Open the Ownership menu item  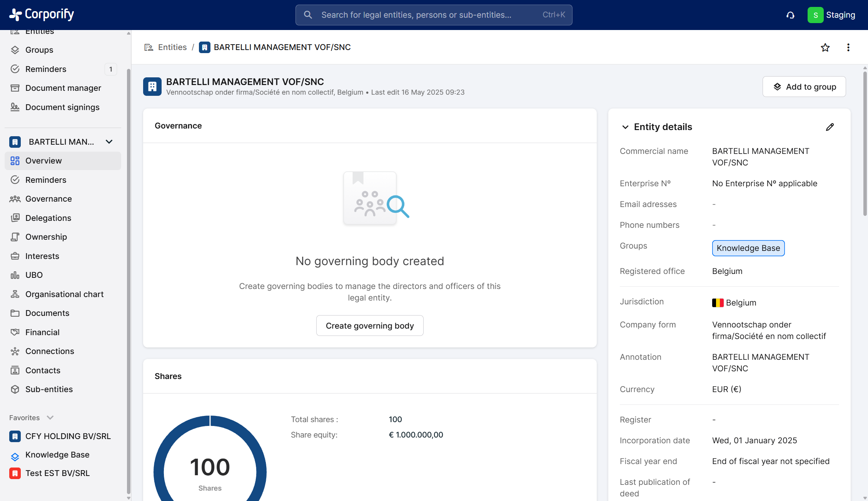coord(46,237)
